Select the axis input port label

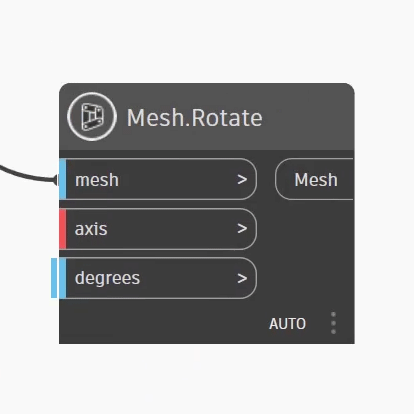91,229
